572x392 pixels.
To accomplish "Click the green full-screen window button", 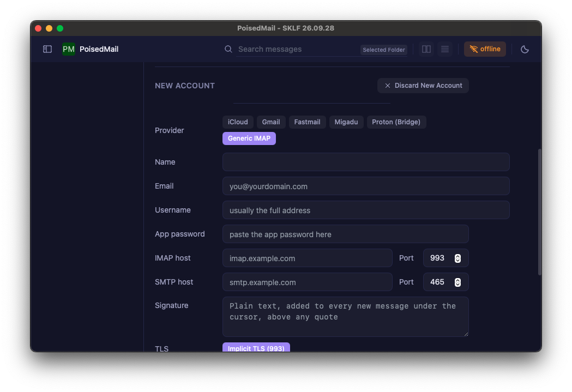I will tap(60, 28).
